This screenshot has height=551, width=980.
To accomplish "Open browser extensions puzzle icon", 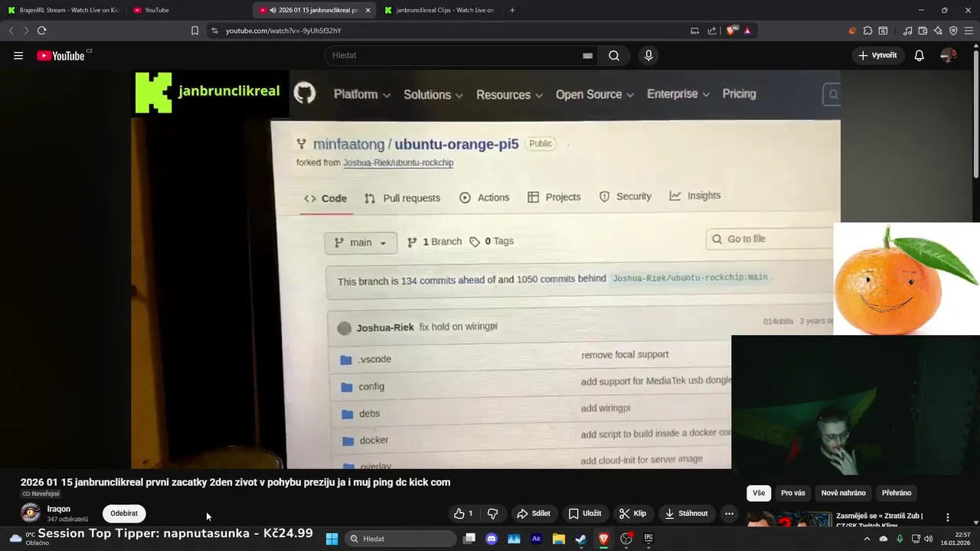I will [x=867, y=31].
